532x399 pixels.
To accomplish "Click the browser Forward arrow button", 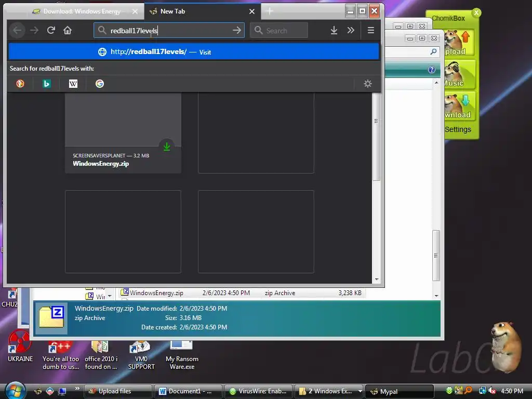I will click(34, 31).
